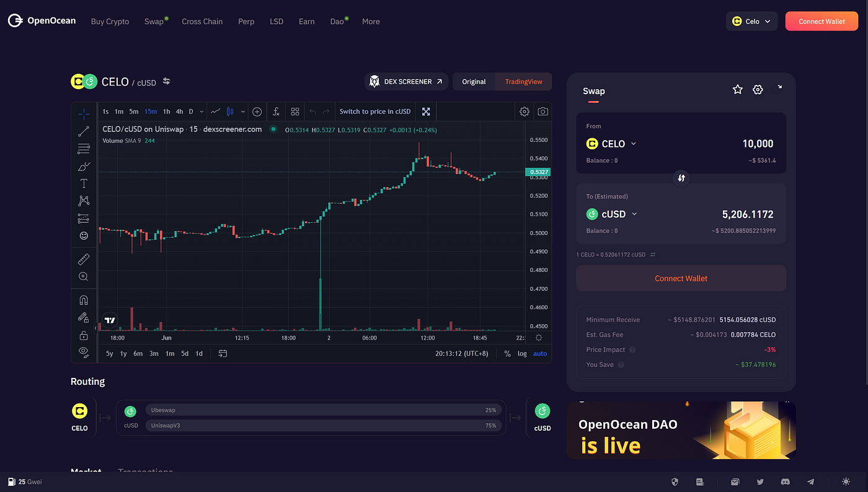Toggle lock all drawing tools
This screenshot has width=868, height=492.
(84, 335)
